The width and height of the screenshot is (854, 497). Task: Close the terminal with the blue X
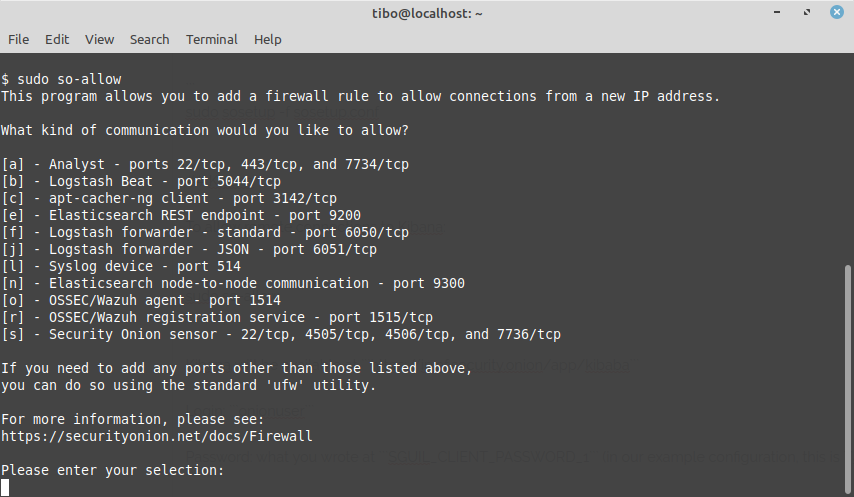tap(837, 12)
